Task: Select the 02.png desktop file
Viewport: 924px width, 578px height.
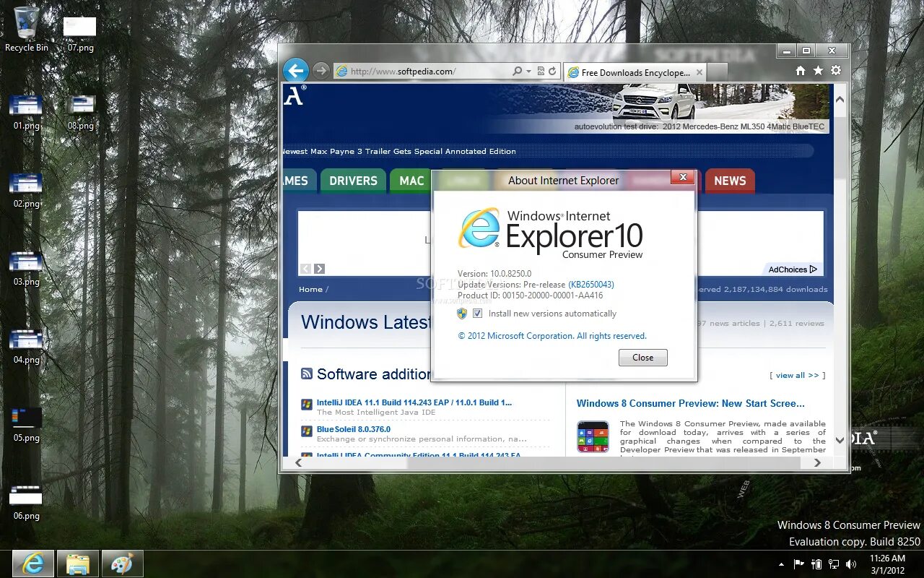Action: pyautogui.click(x=26, y=190)
